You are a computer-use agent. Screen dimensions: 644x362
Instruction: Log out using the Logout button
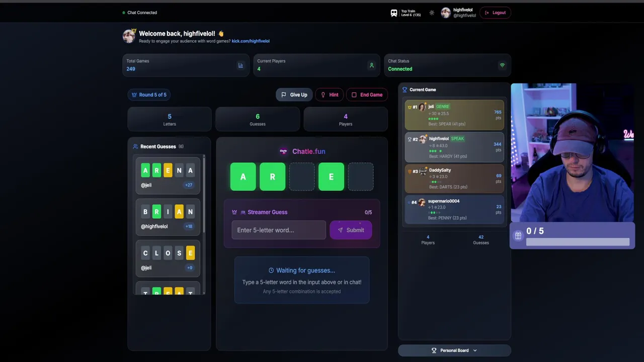(x=495, y=13)
